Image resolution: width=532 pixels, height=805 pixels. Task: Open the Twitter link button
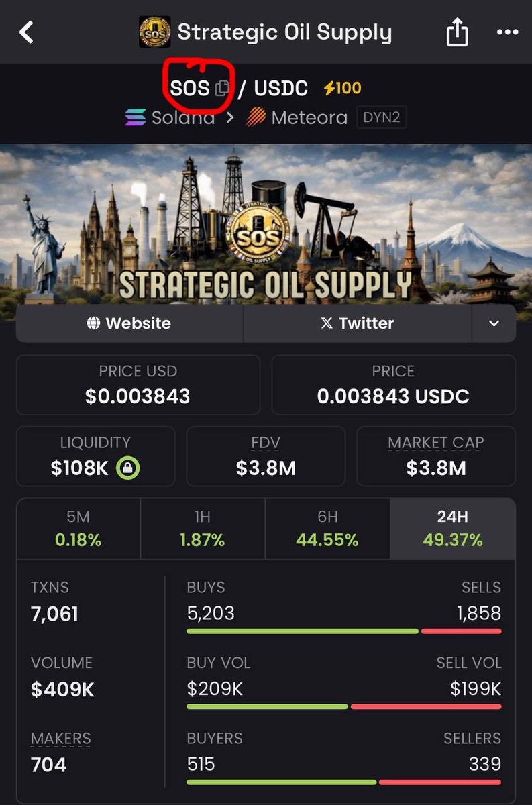click(358, 323)
